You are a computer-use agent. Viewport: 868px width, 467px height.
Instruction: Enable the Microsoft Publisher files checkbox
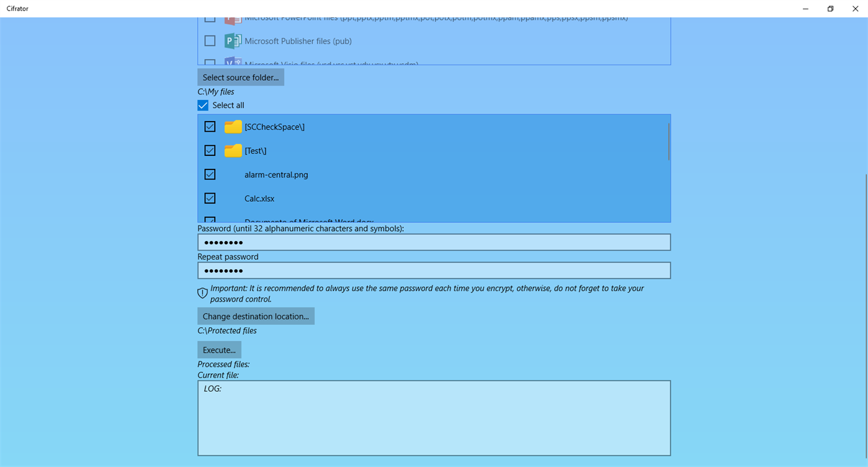[210, 40]
